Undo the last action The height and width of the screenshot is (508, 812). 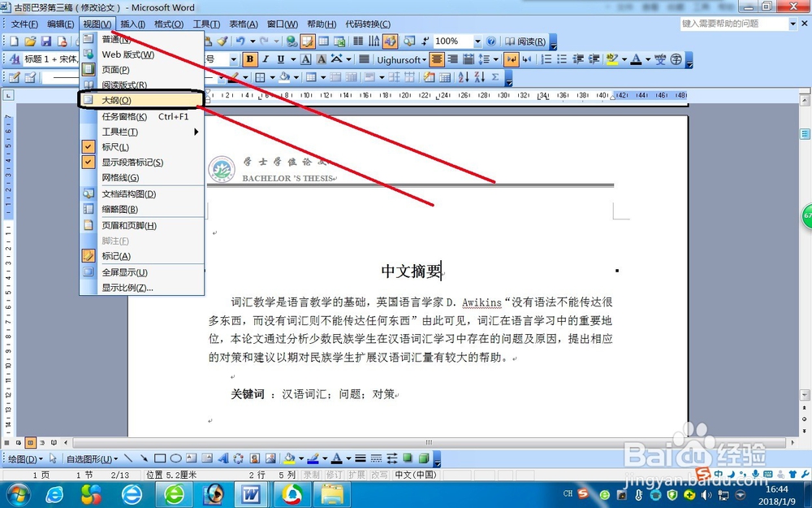coord(240,41)
